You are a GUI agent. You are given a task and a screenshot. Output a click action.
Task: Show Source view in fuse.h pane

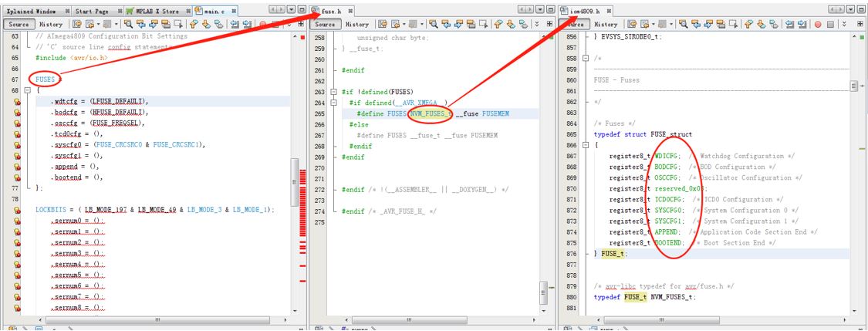coord(325,25)
